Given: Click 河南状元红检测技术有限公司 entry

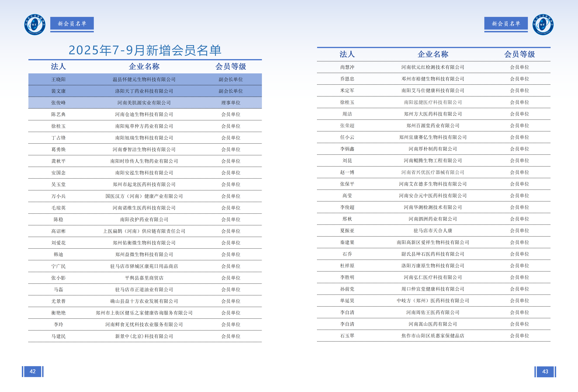Looking at the screenshot, I should point(432,67).
